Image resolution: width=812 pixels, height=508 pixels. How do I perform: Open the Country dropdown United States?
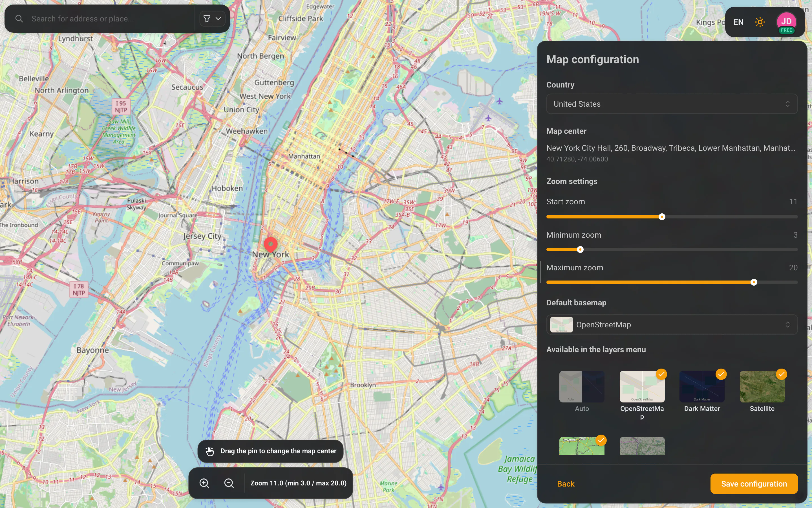(672, 104)
